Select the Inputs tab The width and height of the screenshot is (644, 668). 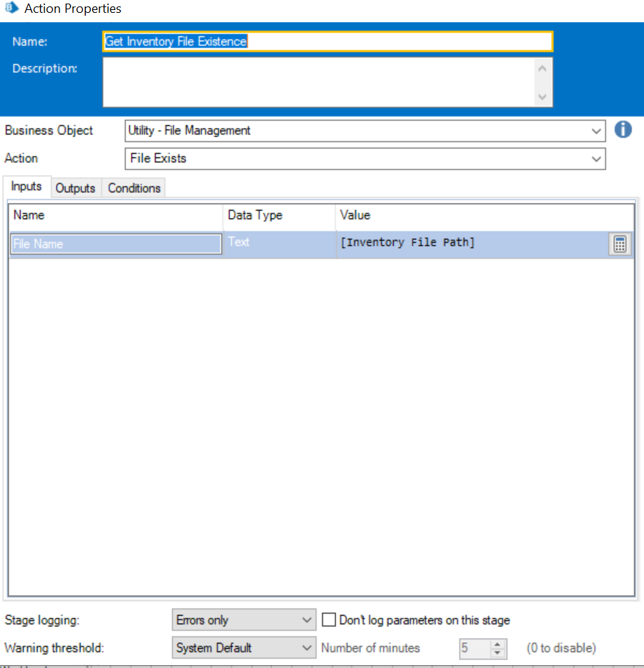pos(26,186)
